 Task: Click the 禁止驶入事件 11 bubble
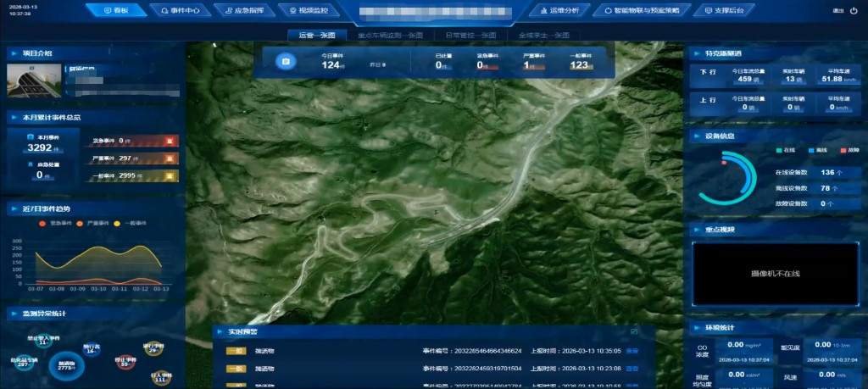(42, 341)
